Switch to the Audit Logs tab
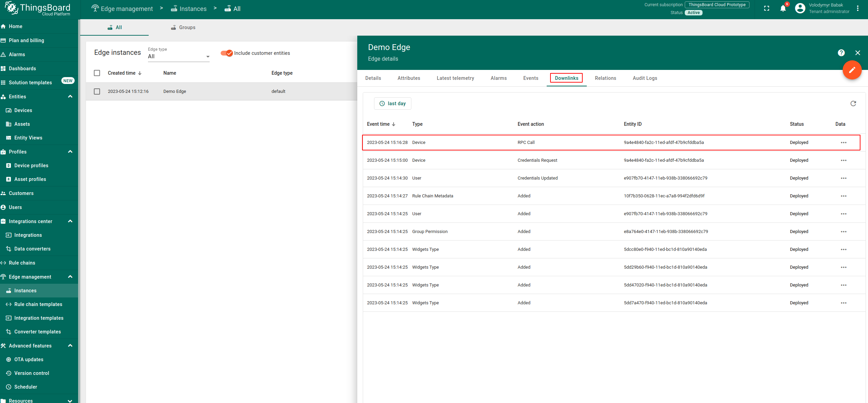Image resolution: width=868 pixels, height=403 pixels. tap(645, 78)
